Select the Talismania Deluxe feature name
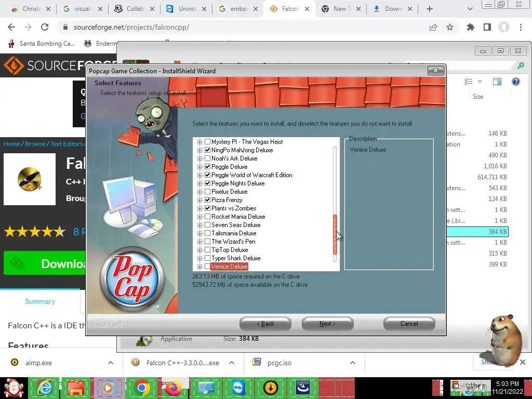 [234, 233]
